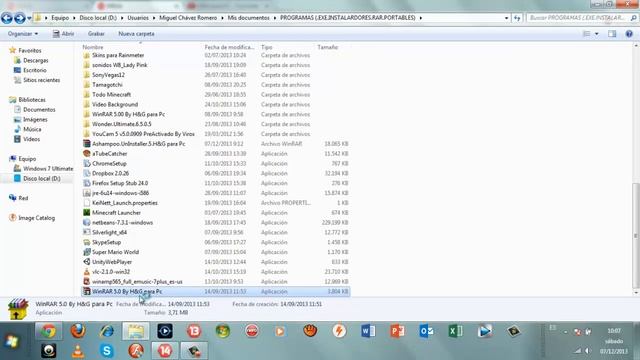Open the view options dropdown arrow
This screenshot has width=640, height=360.
click(x=596, y=34)
